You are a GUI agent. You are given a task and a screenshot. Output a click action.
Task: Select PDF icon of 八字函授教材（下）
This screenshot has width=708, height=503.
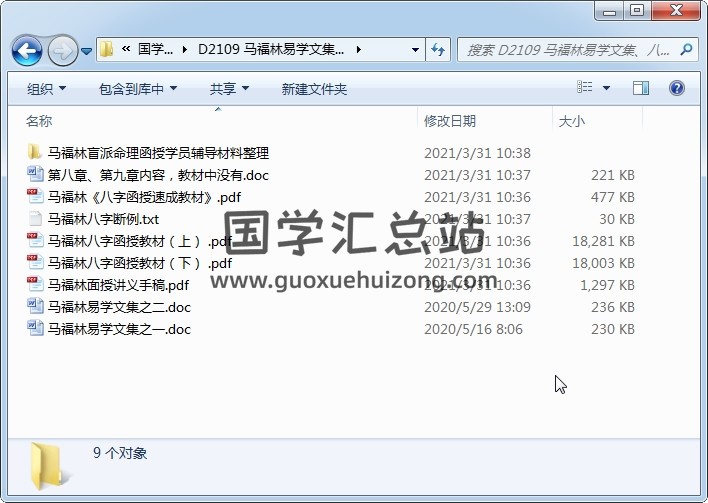35,262
